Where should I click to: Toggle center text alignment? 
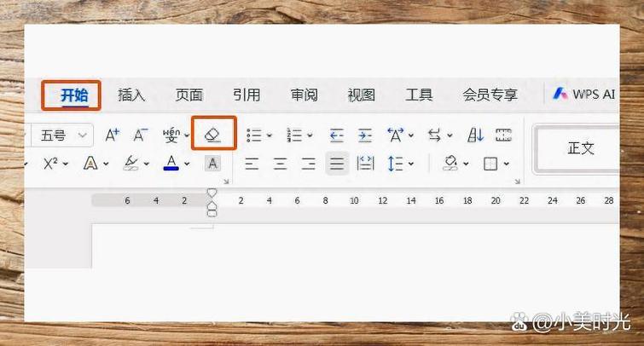coord(280,164)
